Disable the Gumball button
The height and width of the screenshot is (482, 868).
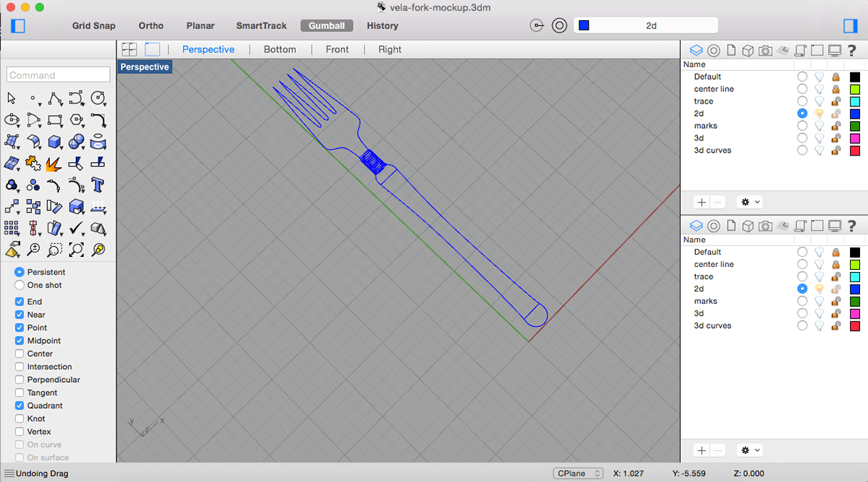[x=327, y=25]
